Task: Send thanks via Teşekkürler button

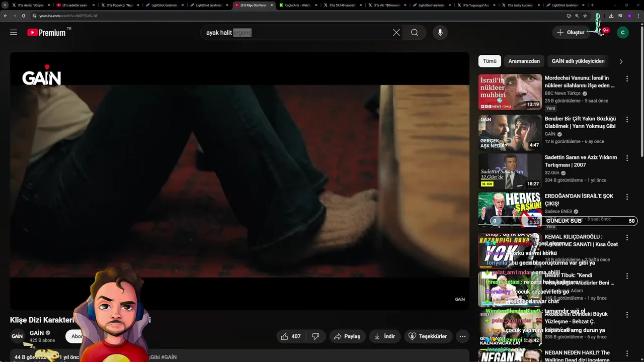Action: (428, 336)
